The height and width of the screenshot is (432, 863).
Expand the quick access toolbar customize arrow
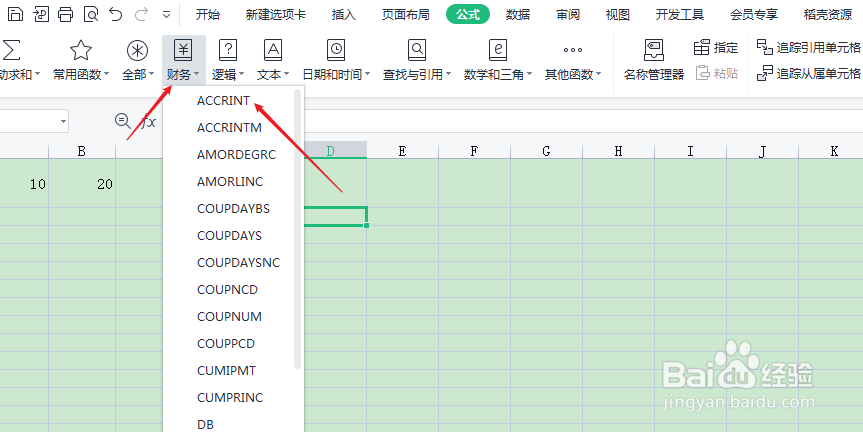(167, 15)
